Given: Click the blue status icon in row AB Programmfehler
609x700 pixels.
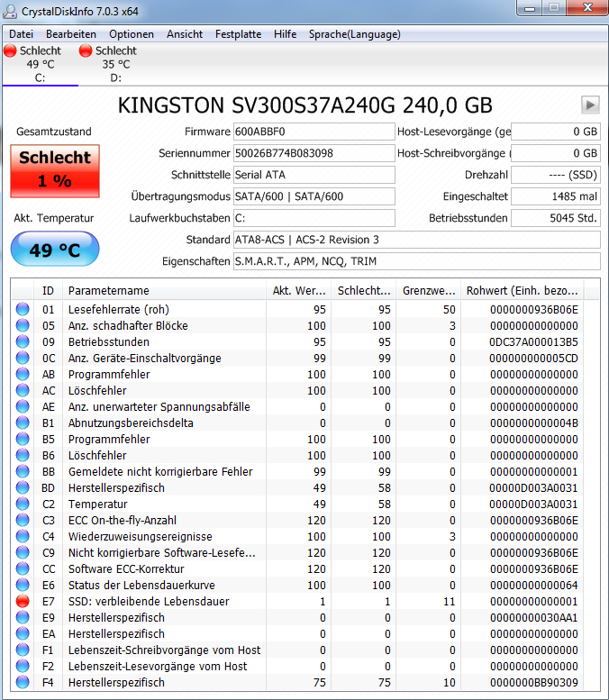Looking at the screenshot, I should coord(23,374).
